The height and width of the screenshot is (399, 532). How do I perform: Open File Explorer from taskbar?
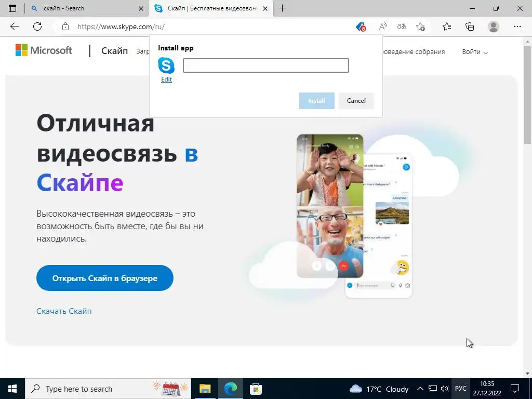click(205, 389)
